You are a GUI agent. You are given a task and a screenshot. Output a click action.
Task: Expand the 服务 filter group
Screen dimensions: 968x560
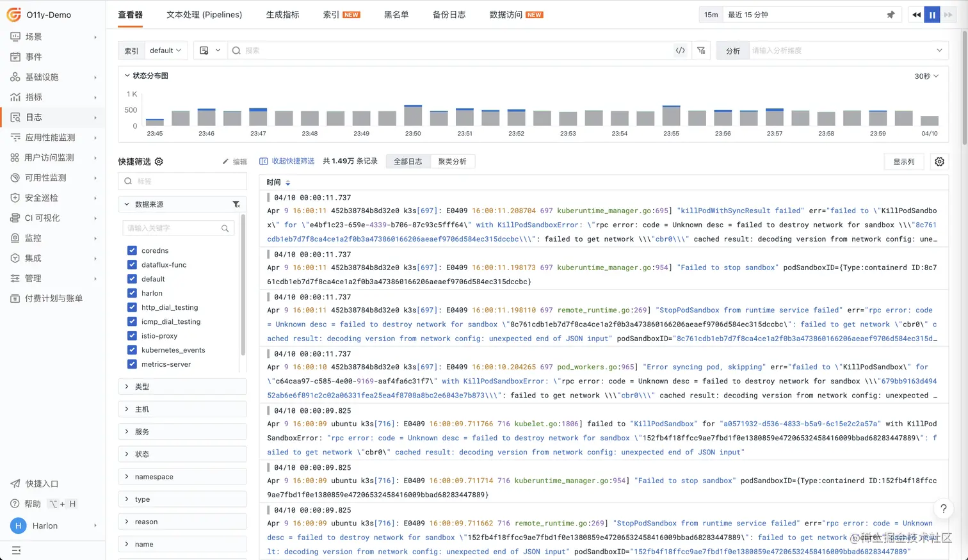click(x=182, y=431)
